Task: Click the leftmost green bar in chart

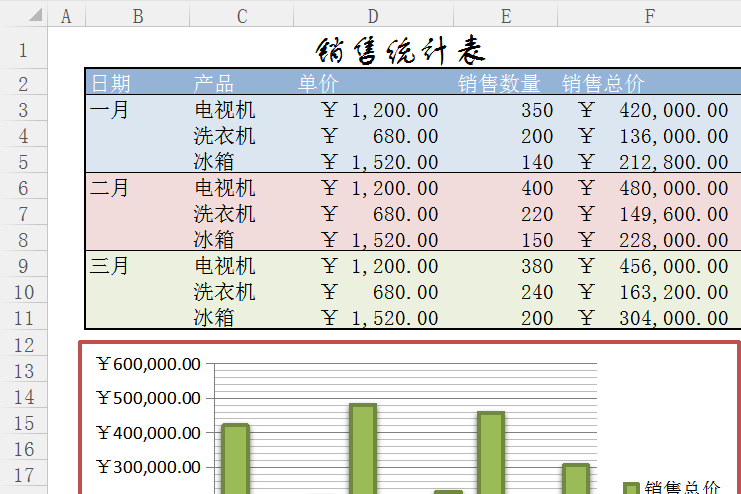Action: (235, 458)
